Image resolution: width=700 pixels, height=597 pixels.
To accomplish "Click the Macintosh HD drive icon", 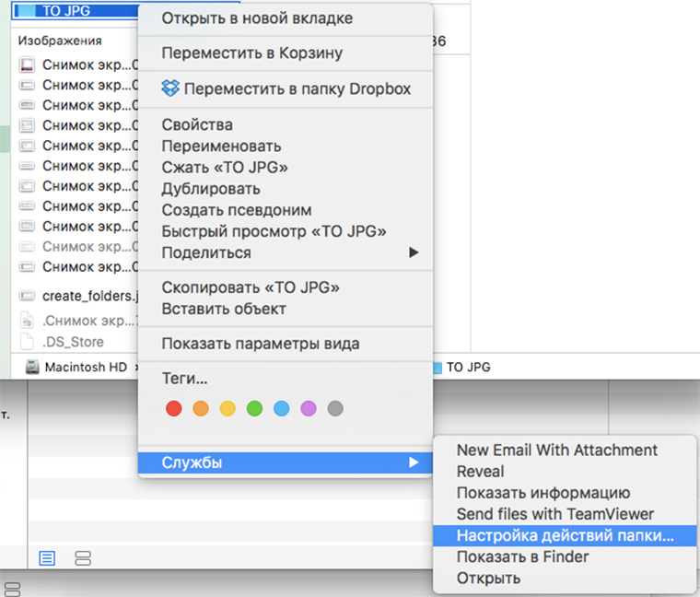I will [x=32, y=367].
